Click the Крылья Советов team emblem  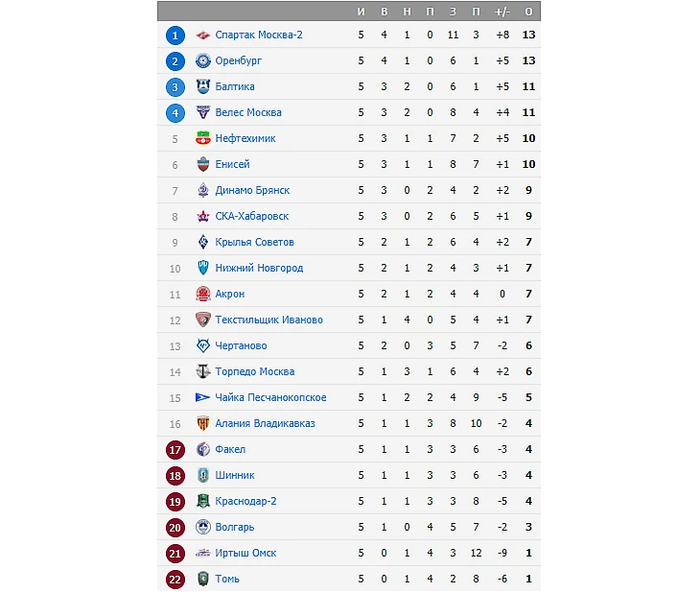pyautogui.click(x=203, y=243)
